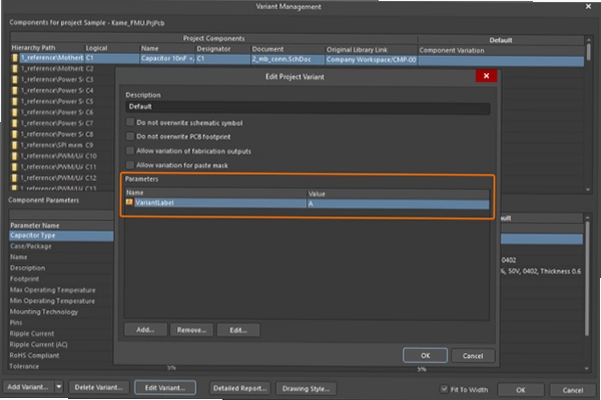This screenshot has height=400, width=601.
Task: Sort by Designator column header
Action: (223, 49)
